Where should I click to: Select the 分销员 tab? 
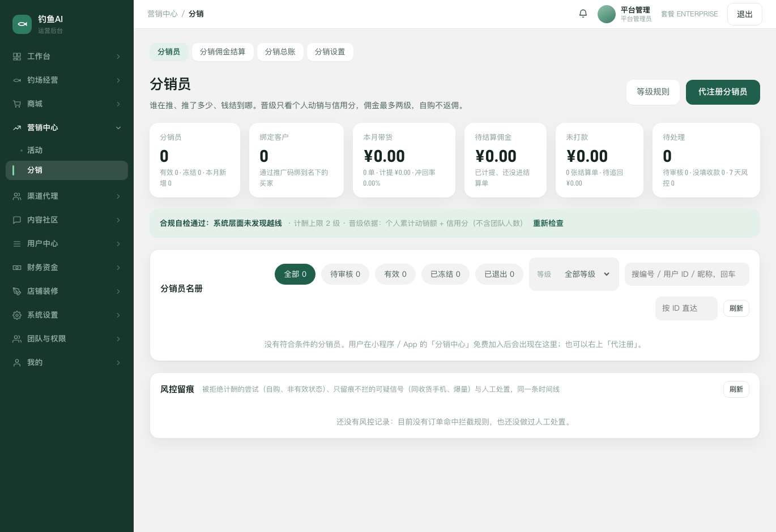pos(169,52)
